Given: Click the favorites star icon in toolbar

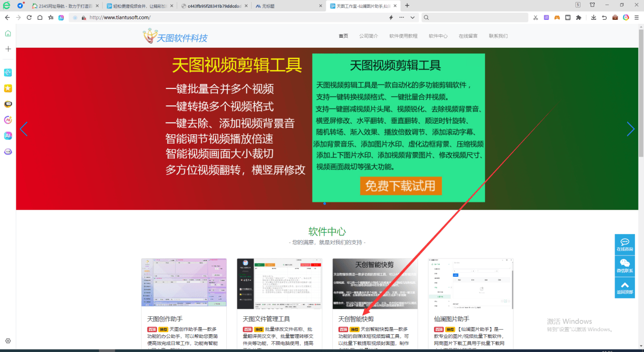Looking at the screenshot, I should click(x=50, y=17).
